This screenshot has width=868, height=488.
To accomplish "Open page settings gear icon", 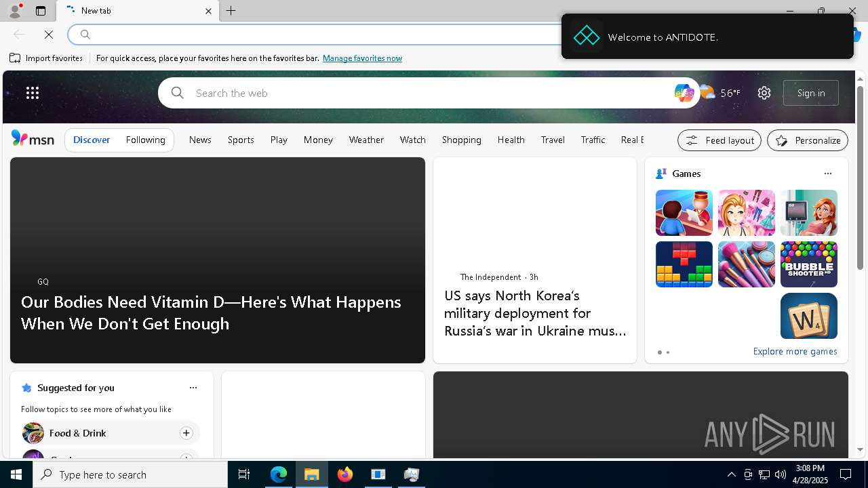I will pyautogui.click(x=764, y=93).
